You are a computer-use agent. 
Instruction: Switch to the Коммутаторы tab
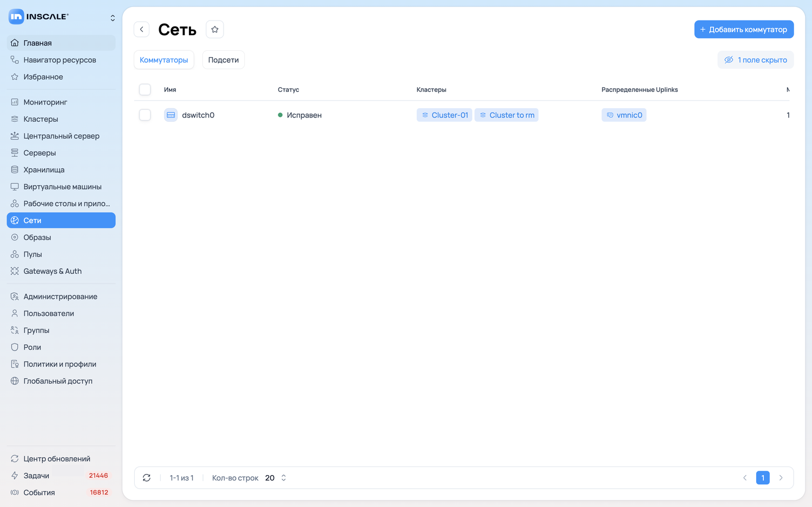[x=164, y=60]
